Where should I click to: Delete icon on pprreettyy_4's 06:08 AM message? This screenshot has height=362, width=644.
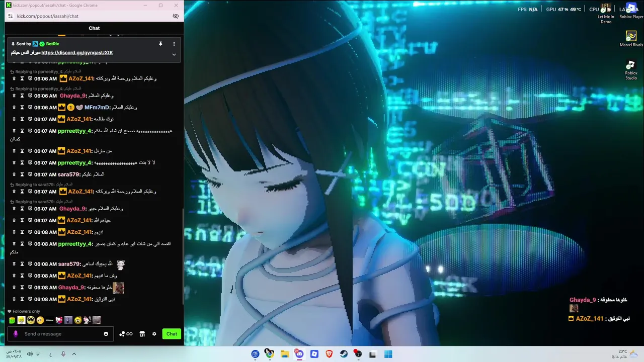pyautogui.click(x=14, y=244)
